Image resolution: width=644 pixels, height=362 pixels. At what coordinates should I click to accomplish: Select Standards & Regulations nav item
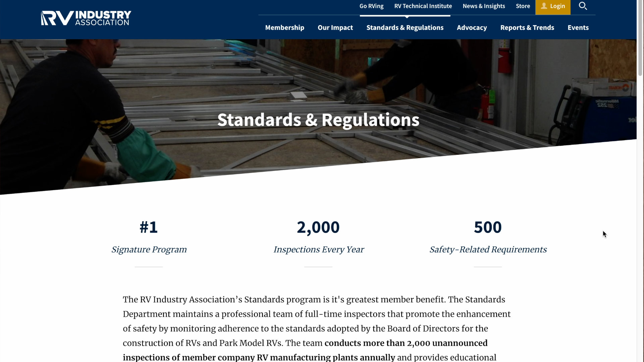point(405,27)
